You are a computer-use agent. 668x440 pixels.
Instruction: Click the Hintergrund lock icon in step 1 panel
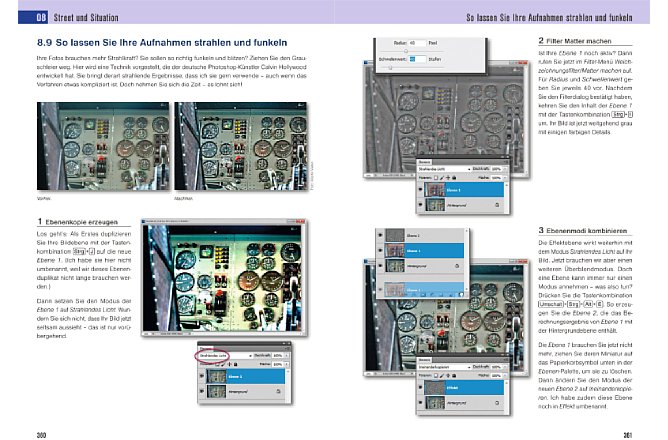(278, 391)
